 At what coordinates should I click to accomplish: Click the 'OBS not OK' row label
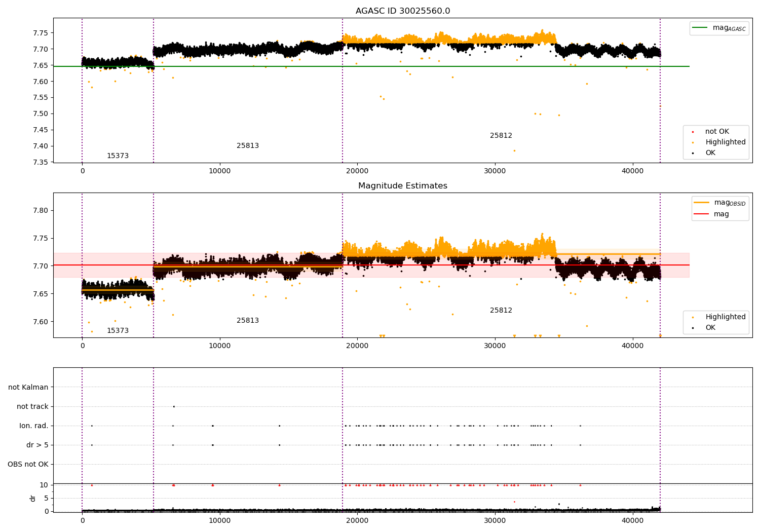tap(28, 464)
